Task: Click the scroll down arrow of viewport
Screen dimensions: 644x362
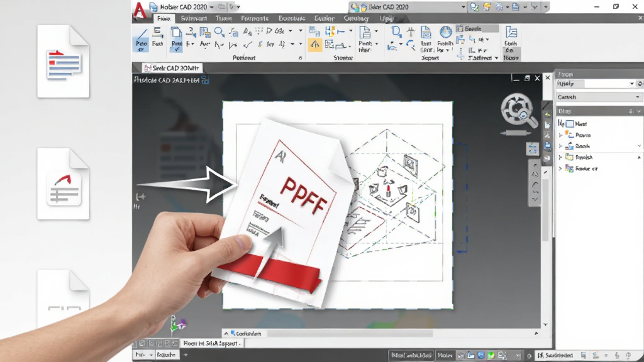Action: (x=545, y=325)
